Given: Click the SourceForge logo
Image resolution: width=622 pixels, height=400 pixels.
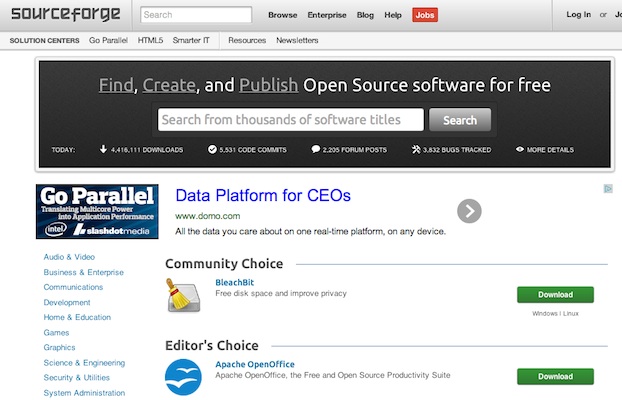Looking at the screenshot, I should pyautogui.click(x=65, y=14).
